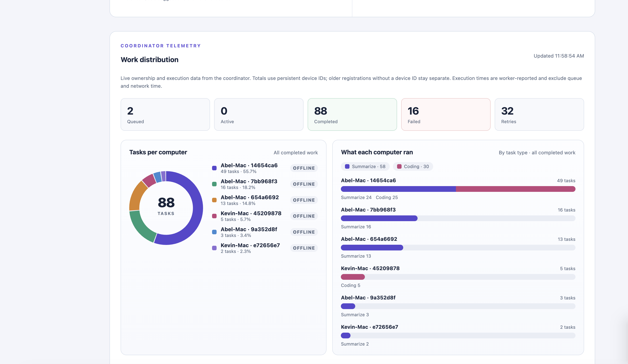Click the OFFLINE badge for Kevin-Mac · 45209878
628x364 pixels.
tap(304, 216)
